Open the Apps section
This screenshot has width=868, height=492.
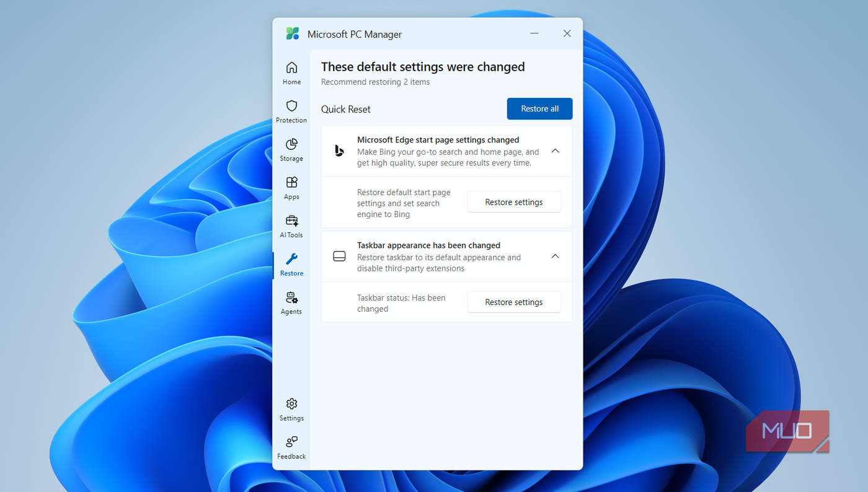pyautogui.click(x=291, y=188)
